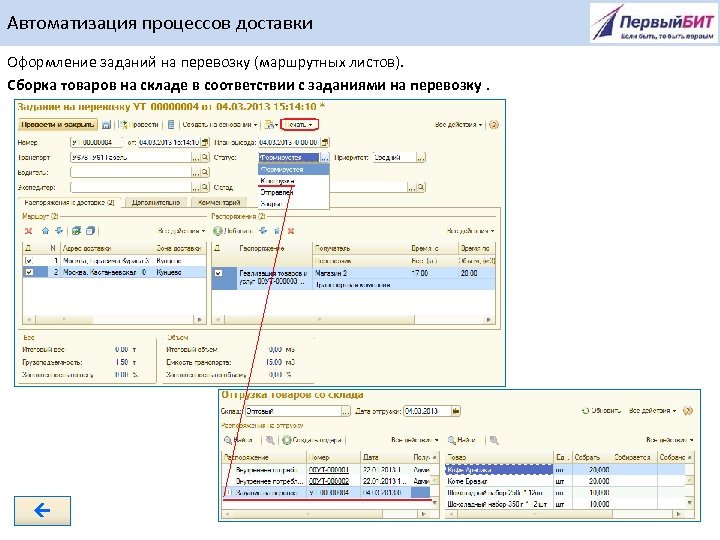The height and width of the screenshot is (540, 720).
Task: Cancel search icon in left shipment toolbar
Action: pyautogui.click(x=270, y=440)
